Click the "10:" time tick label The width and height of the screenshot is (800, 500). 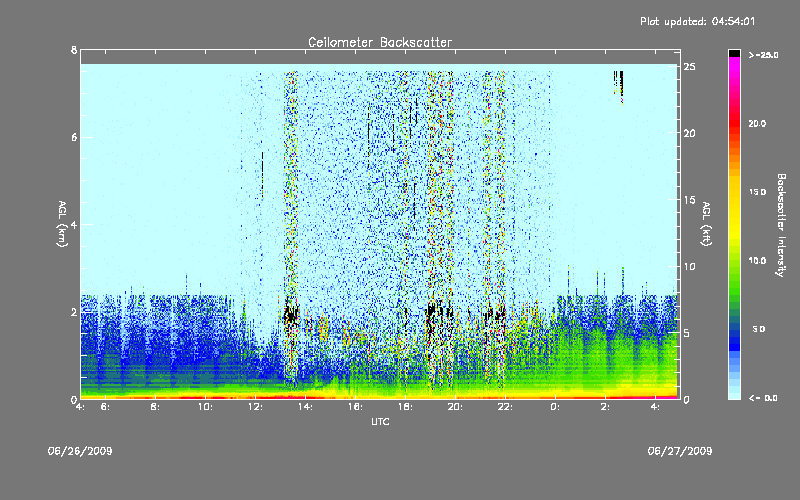pos(205,407)
